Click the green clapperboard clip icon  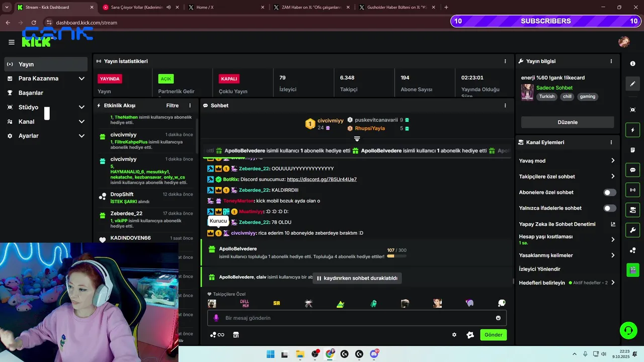tap(633, 270)
